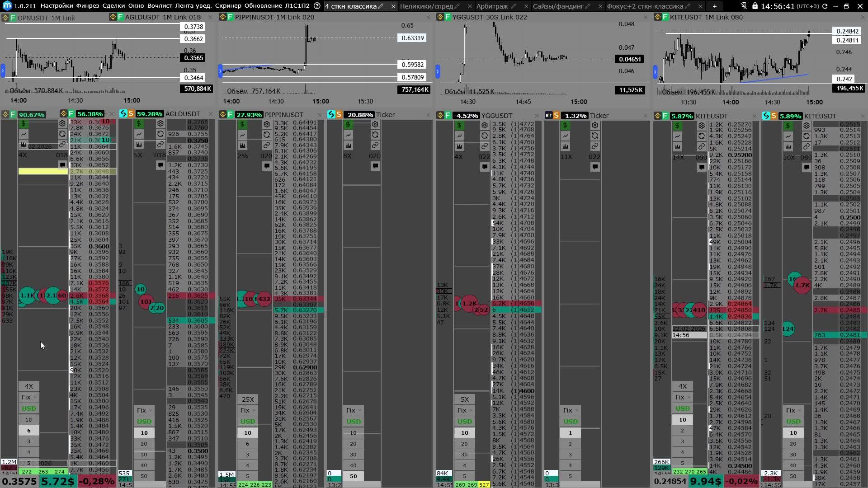
Task: Toggle USD units in PIPPINUSDT order panel
Action: click(x=247, y=422)
